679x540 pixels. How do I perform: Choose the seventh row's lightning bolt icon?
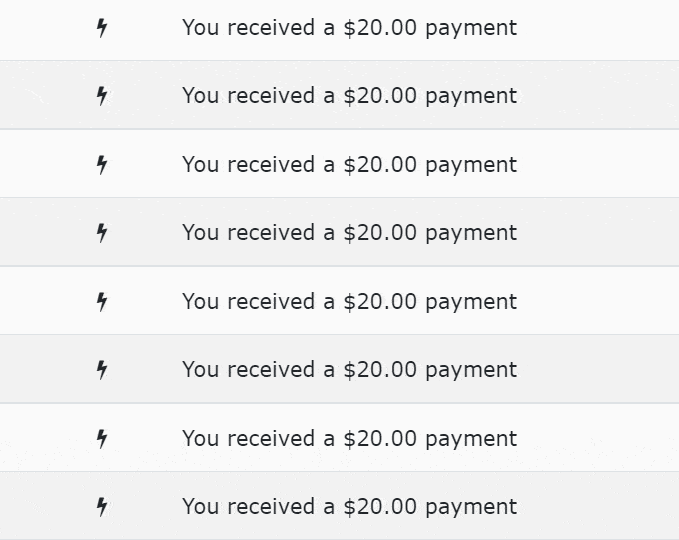point(102,439)
